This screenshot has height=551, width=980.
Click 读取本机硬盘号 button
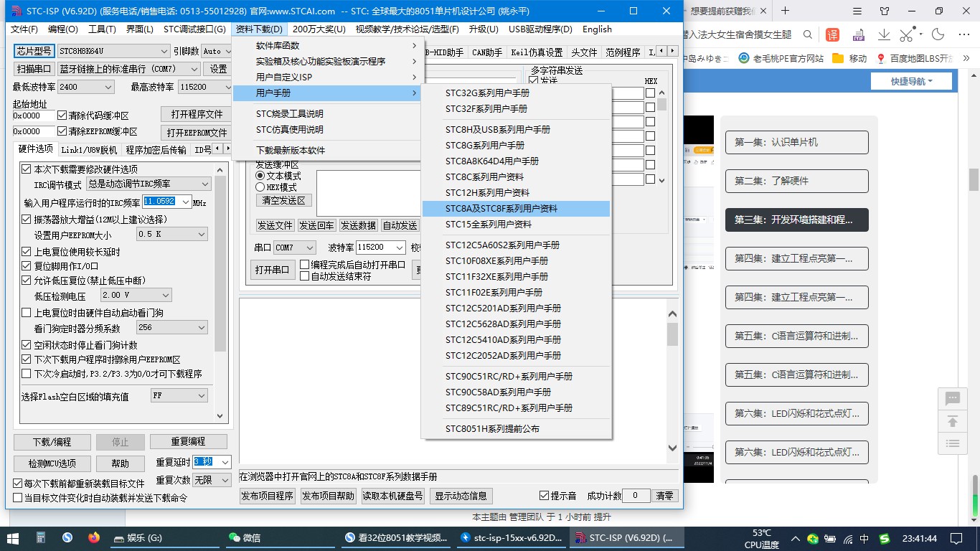(392, 496)
